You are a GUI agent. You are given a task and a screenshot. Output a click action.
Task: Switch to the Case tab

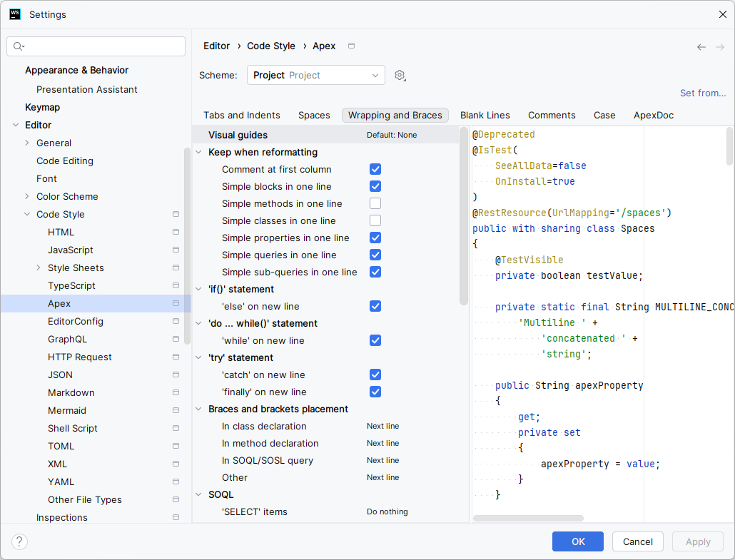pyautogui.click(x=604, y=116)
